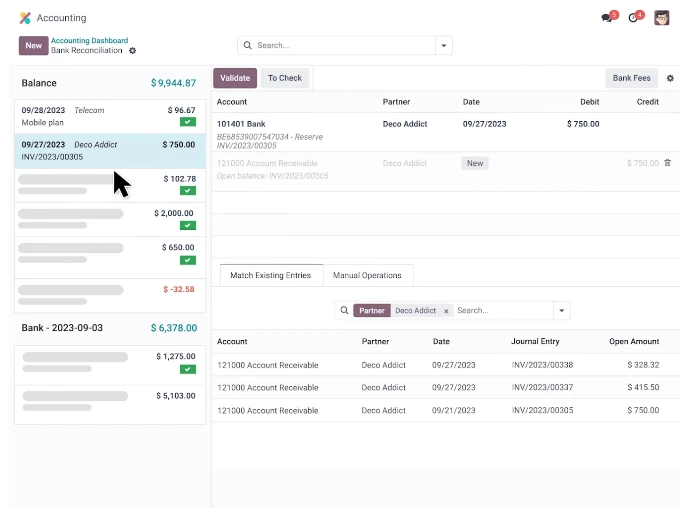Click the Odoo Accounting app logo
The height and width of the screenshot is (515, 690).
tap(25, 18)
